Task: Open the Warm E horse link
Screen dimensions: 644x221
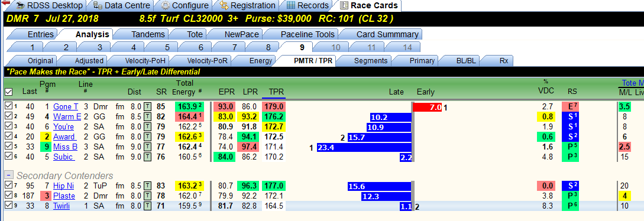Action: [67, 116]
